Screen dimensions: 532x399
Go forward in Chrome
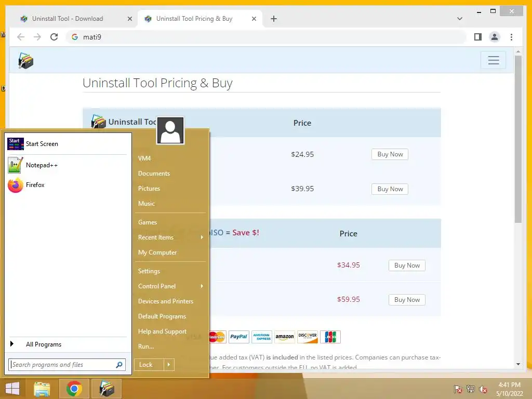(37, 37)
